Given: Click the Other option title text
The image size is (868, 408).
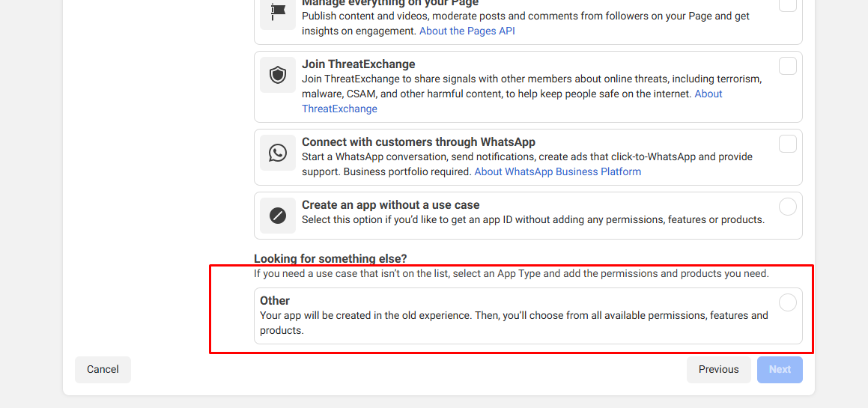Looking at the screenshot, I should pos(275,301).
